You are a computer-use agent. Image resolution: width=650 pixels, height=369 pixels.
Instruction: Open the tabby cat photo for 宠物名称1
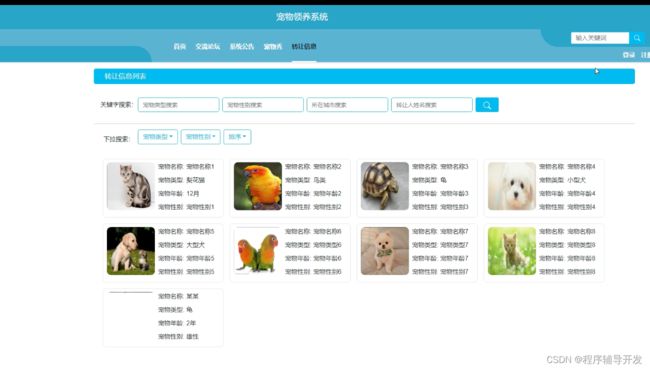click(131, 186)
